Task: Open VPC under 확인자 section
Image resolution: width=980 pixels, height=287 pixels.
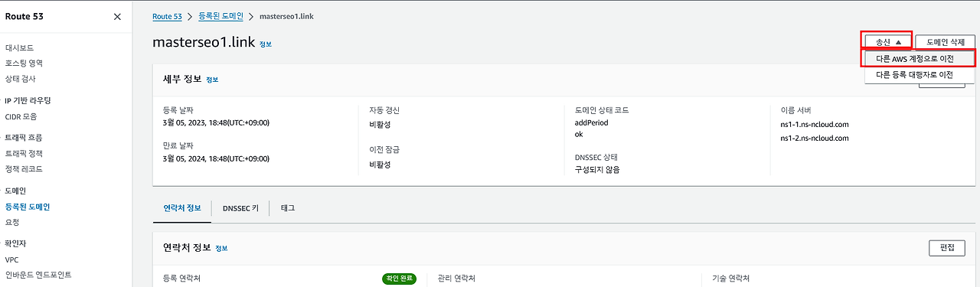Action: click(x=11, y=259)
